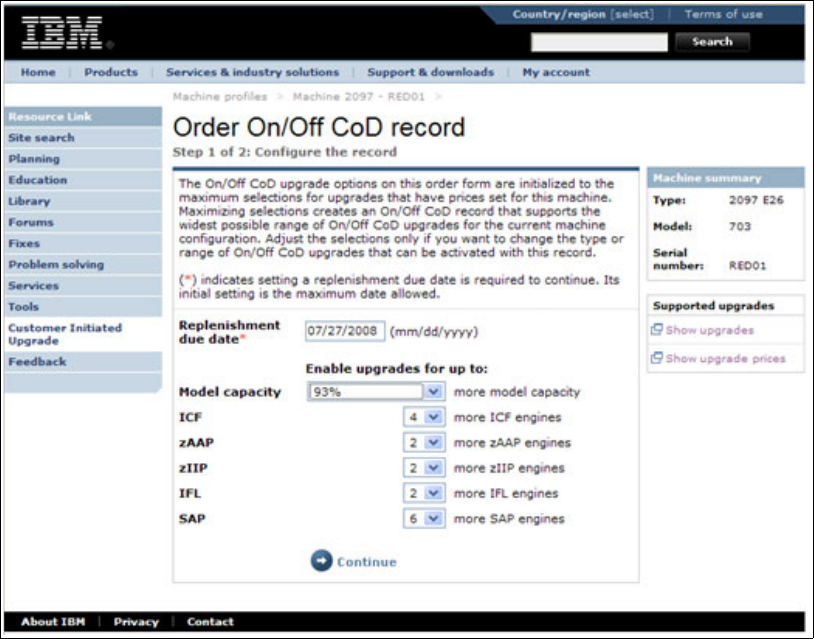Open the IFL engines dropdown

424,493
